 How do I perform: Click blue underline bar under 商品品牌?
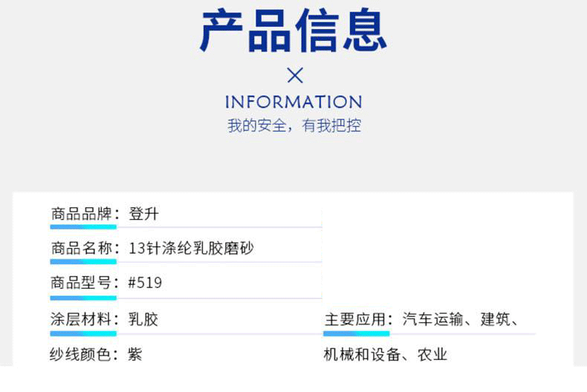[83, 226]
